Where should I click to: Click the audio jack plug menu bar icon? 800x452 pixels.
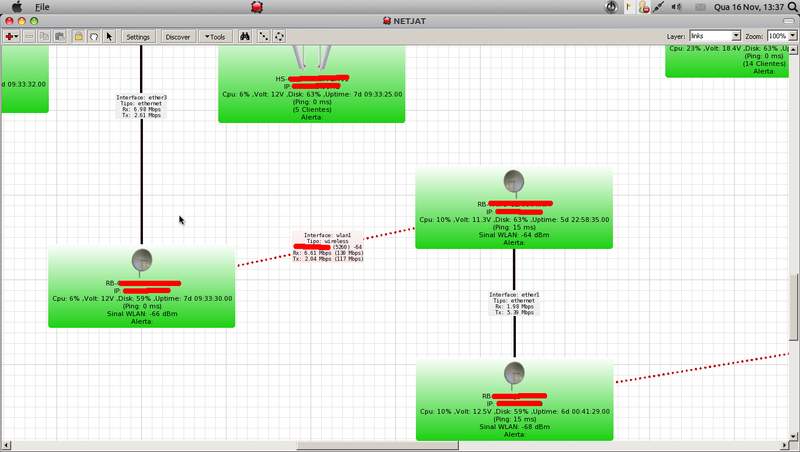(659, 7)
